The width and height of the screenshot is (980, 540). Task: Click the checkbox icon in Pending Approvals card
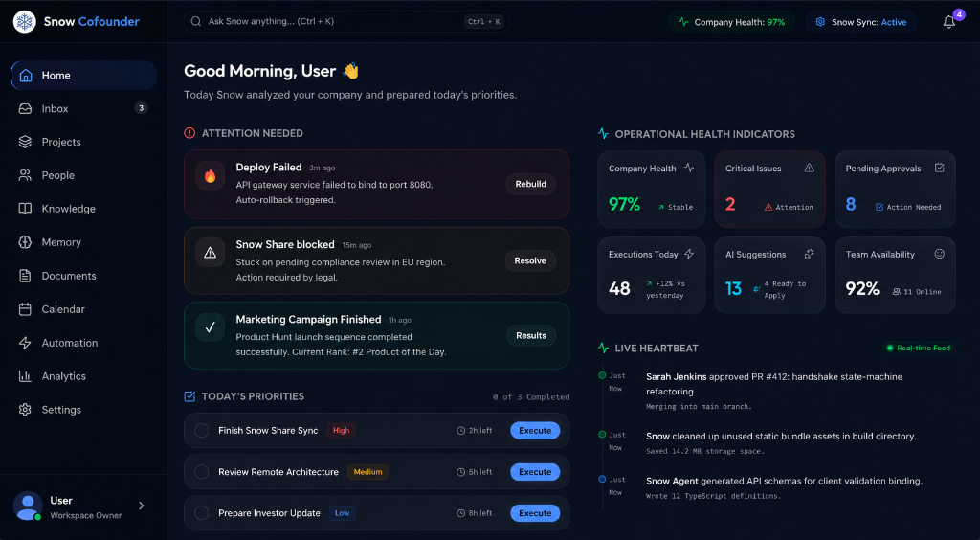click(940, 168)
